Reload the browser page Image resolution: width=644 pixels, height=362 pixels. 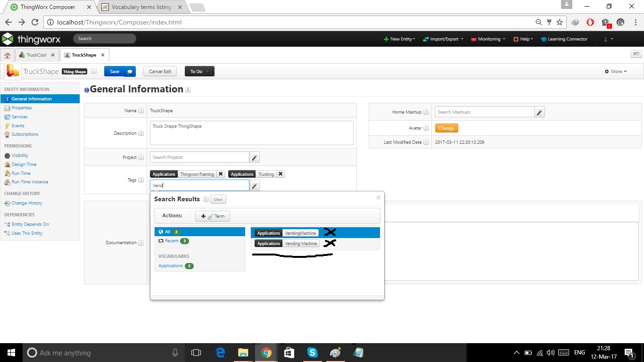coord(34,22)
